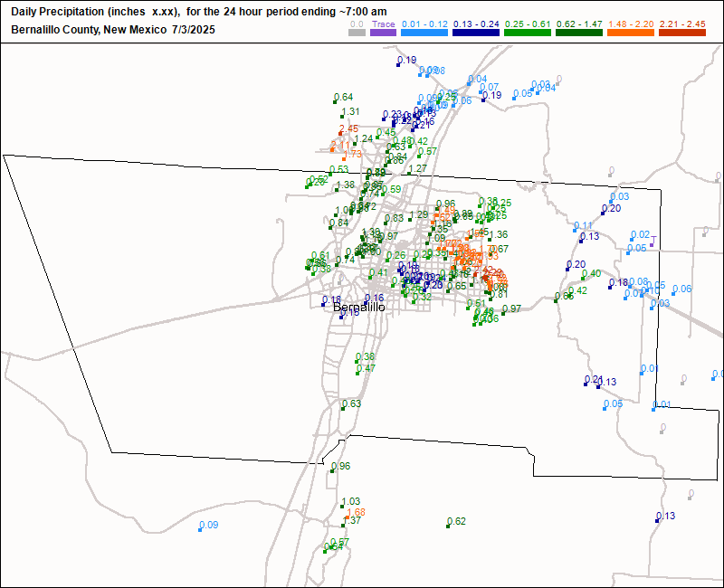Click the '0.01 - 0.12' legend label

[424, 24]
